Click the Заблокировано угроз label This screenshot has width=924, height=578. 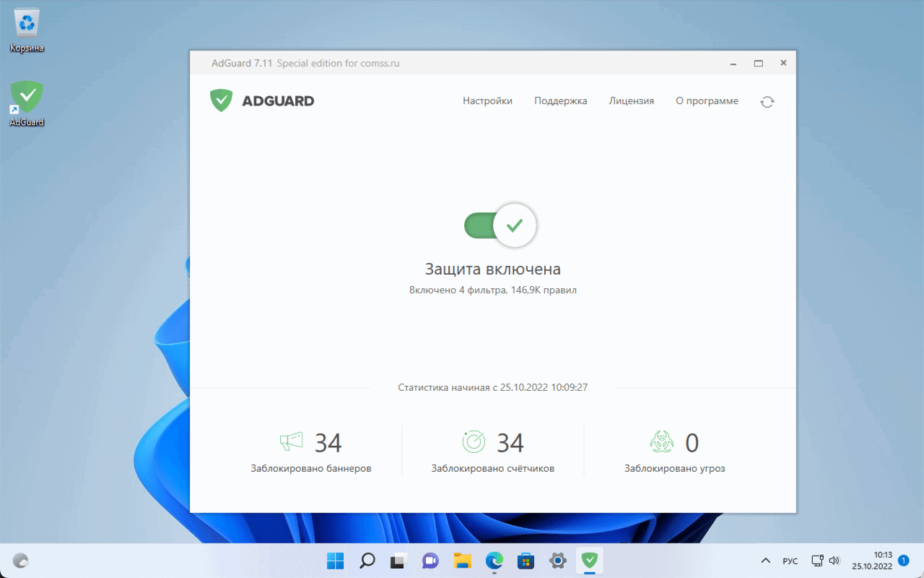[675, 468]
